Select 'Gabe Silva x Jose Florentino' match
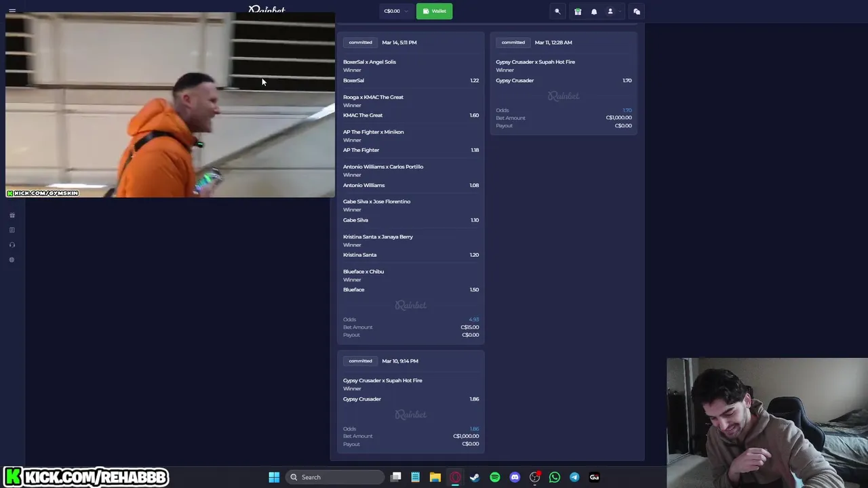Viewport: 868px width, 488px height. coord(376,201)
